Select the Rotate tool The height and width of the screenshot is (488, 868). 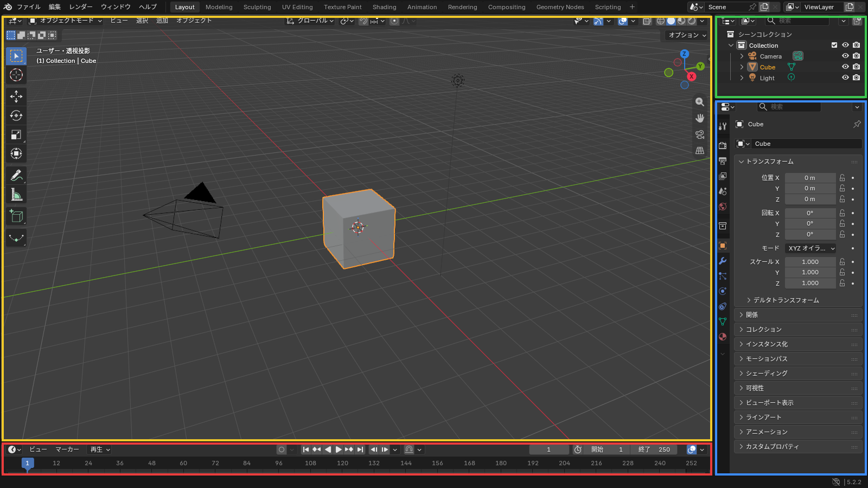16,115
